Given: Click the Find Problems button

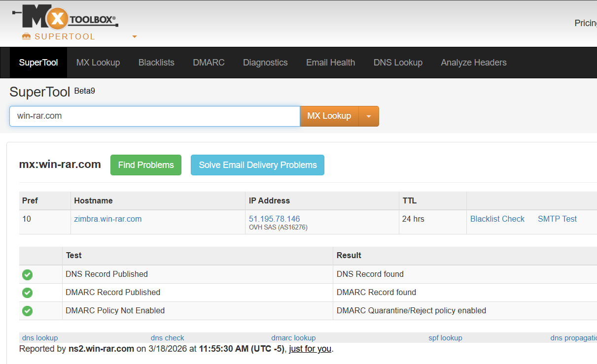Looking at the screenshot, I should [x=145, y=165].
